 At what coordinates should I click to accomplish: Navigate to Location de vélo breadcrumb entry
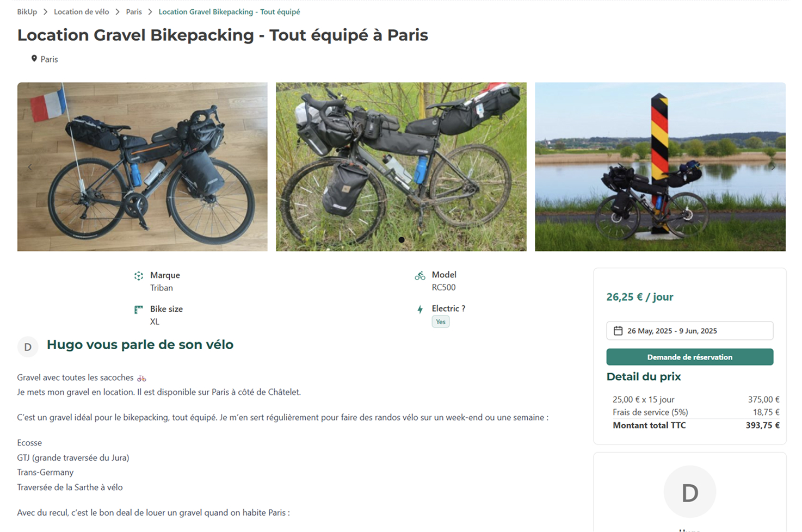(x=81, y=11)
